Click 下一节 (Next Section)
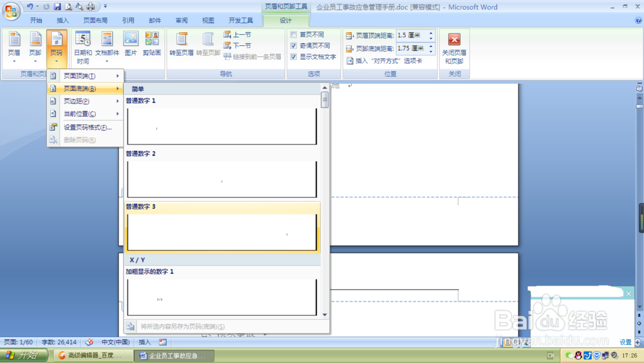The width and height of the screenshot is (644, 363). coord(238,46)
